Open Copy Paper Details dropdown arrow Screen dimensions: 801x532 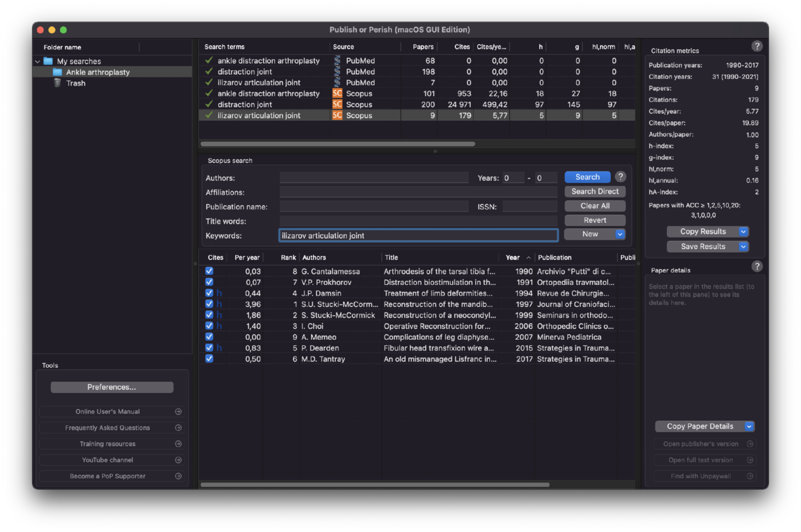tap(749, 427)
